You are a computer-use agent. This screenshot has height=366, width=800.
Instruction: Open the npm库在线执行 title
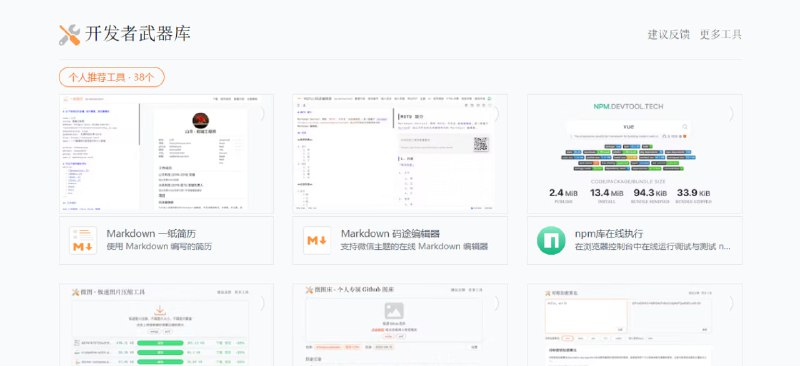[609, 234]
